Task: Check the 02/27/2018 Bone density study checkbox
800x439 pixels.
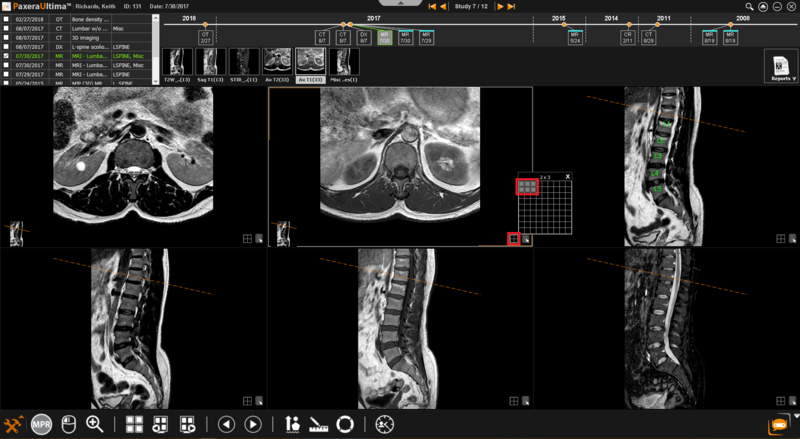Action: tap(7, 19)
